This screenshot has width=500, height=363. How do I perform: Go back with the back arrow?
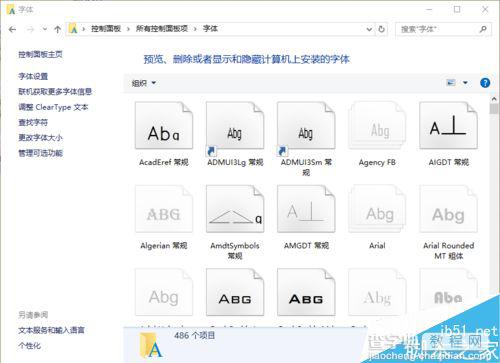12,29
